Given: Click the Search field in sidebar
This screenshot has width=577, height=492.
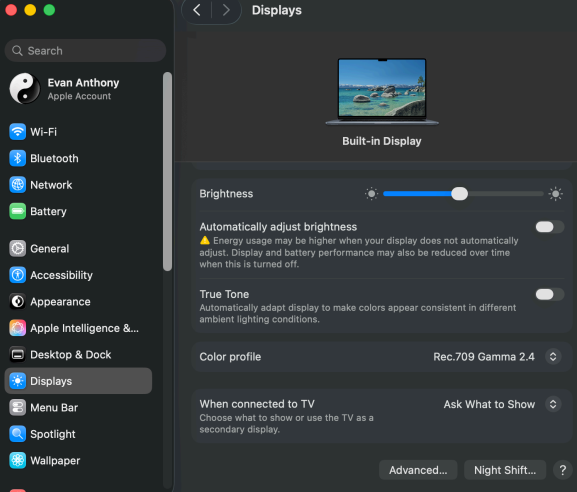Looking at the screenshot, I should point(85,50).
